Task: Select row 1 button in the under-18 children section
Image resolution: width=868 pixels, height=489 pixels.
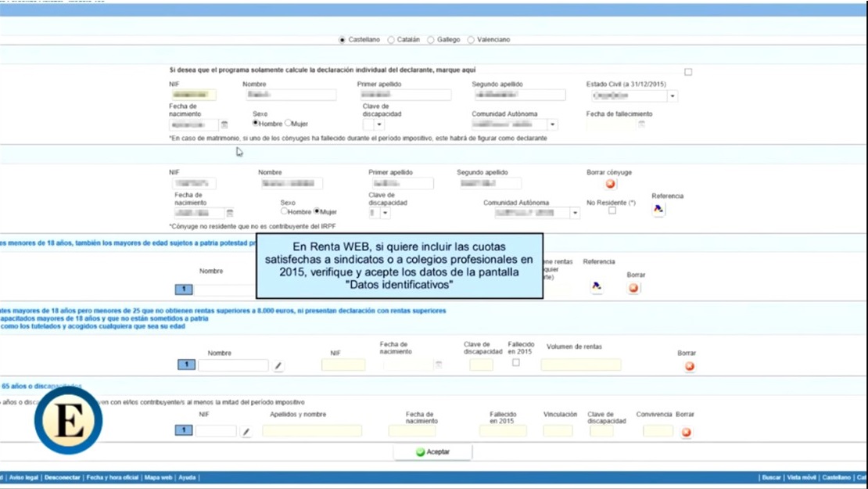Action: [184, 289]
